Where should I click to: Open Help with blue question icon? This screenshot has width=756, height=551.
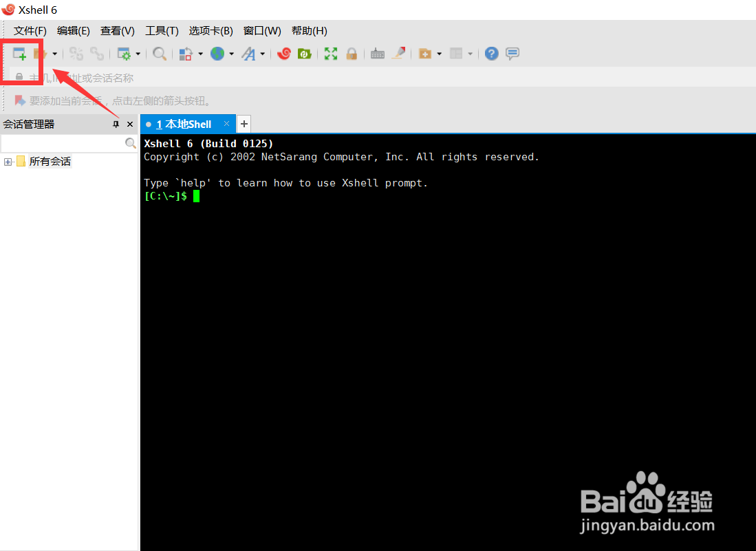coord(491,54)
